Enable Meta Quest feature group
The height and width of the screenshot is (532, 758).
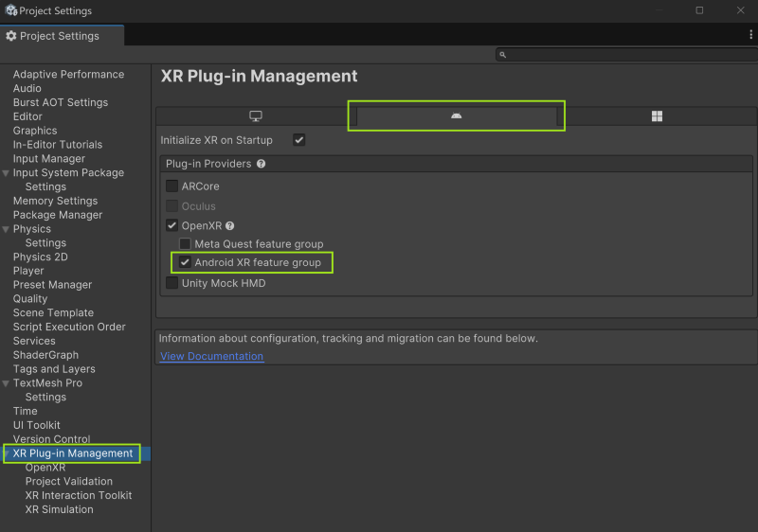click(x=186, y=244)
